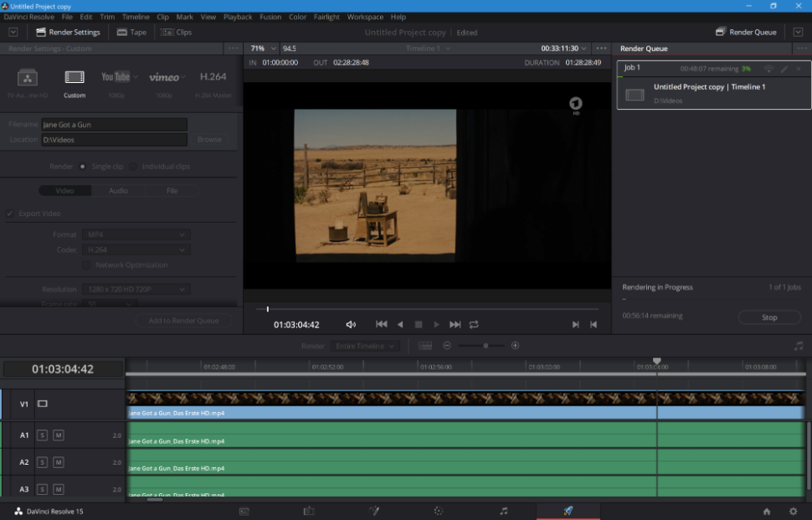Open the viewer timecode 00:33:11:30 dropdown
Image resolution: width=812 pixels, height=520 pixels.
coord(564,49)
